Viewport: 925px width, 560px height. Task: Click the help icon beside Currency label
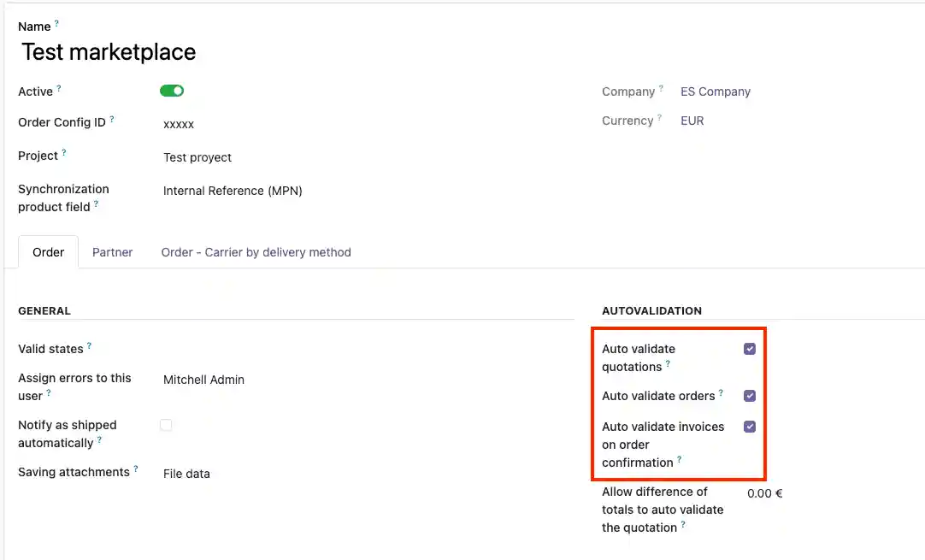659,118
